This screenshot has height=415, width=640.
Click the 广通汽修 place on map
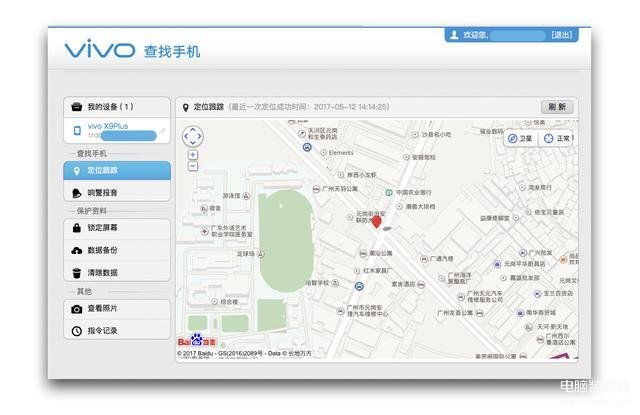coord(442,259)
